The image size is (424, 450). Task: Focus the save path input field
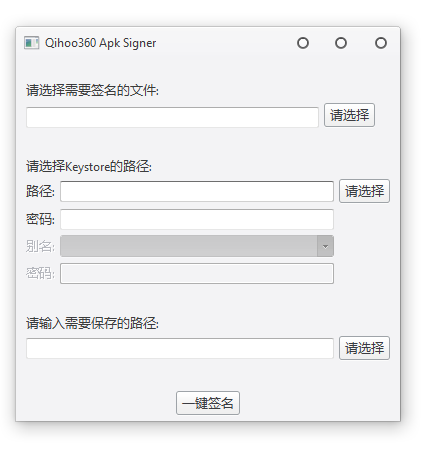click(180, 348)
